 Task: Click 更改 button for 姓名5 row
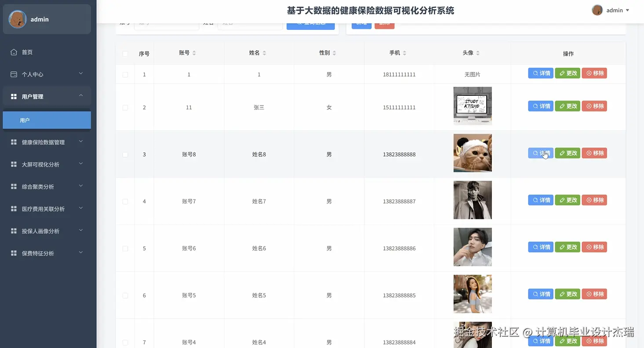pos(568,294)
